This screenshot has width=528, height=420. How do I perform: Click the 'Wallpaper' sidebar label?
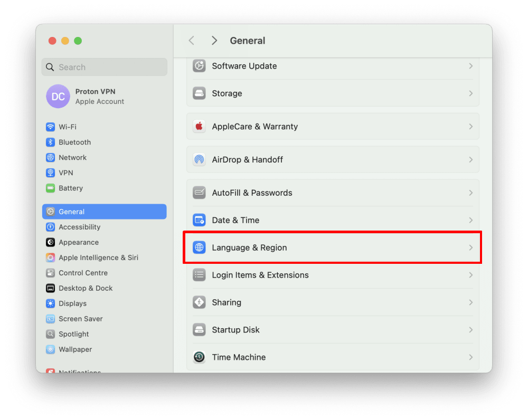tap(76, 349)
